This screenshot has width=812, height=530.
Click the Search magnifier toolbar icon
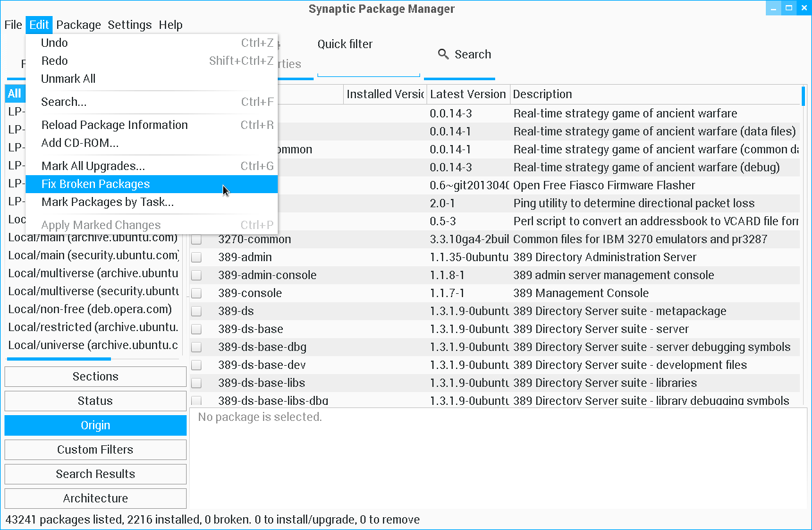tap(443, 55)
